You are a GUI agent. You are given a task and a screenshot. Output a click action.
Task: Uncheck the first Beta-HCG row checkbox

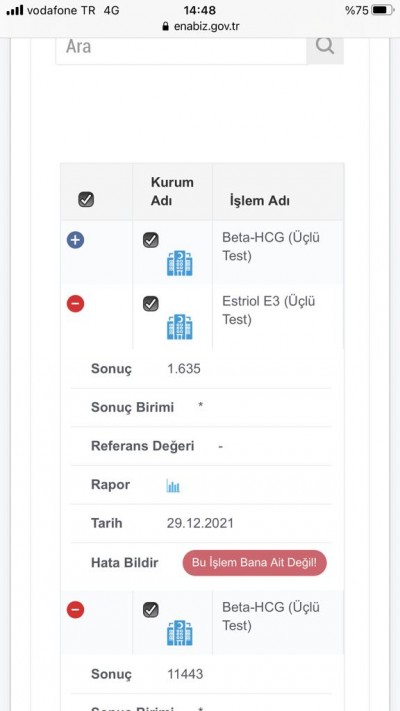151,240
